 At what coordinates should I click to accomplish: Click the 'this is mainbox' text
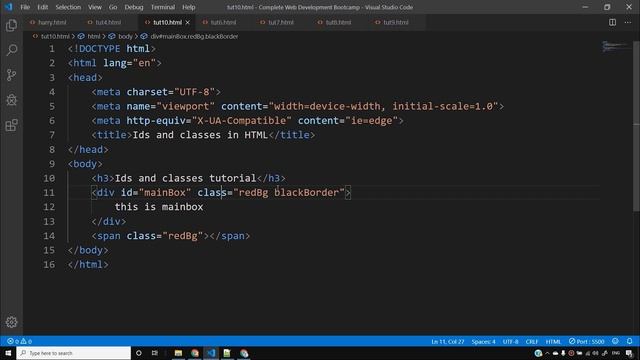pyautogui.click(x=159, y=207)
